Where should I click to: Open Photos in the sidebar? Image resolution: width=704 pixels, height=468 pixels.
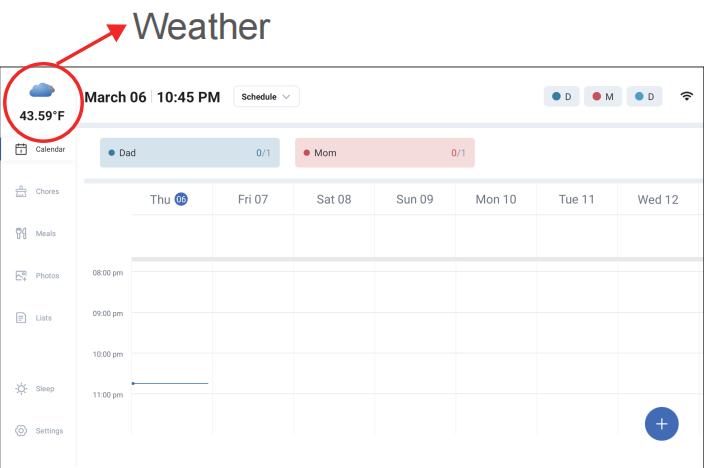tap(37, 276)
